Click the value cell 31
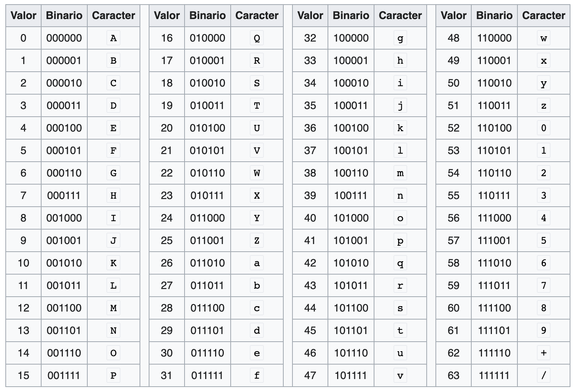Viewport: 575px width, 392px height. click(167, 376)
